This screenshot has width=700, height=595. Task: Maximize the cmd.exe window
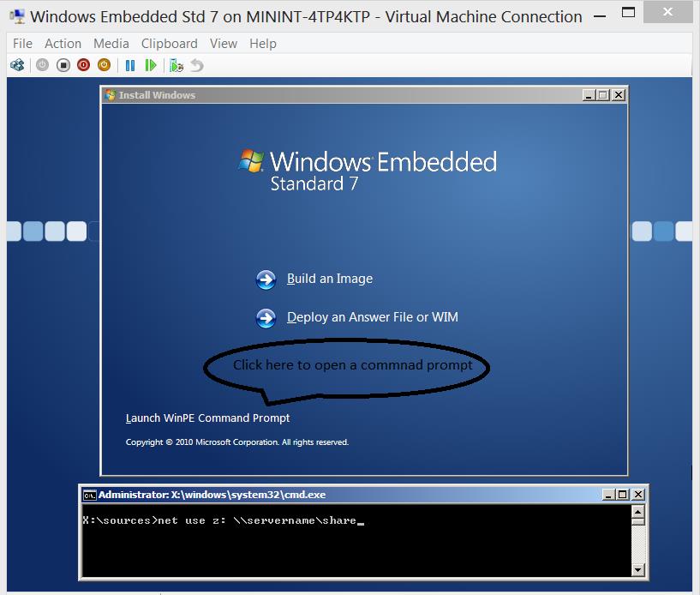coord(623,495)
